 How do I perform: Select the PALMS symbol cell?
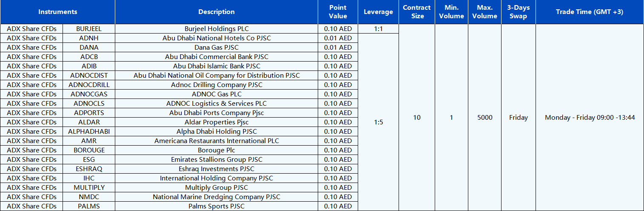pyautogui.click(x=89, y=206)
